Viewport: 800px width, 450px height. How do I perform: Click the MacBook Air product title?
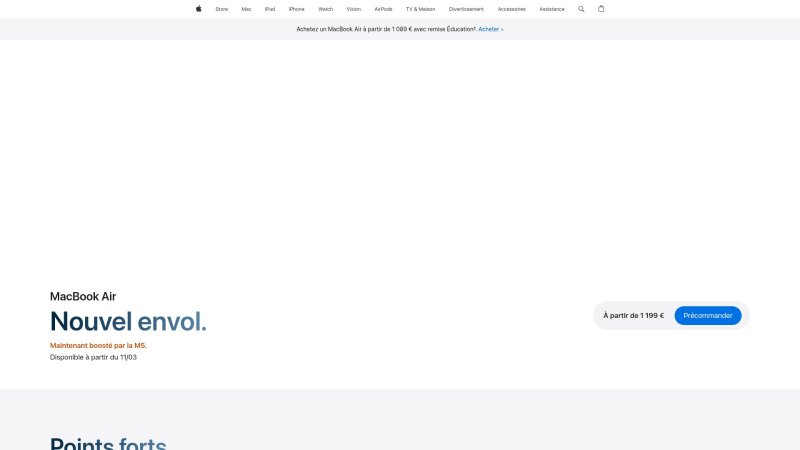click(x=83, y=297)
